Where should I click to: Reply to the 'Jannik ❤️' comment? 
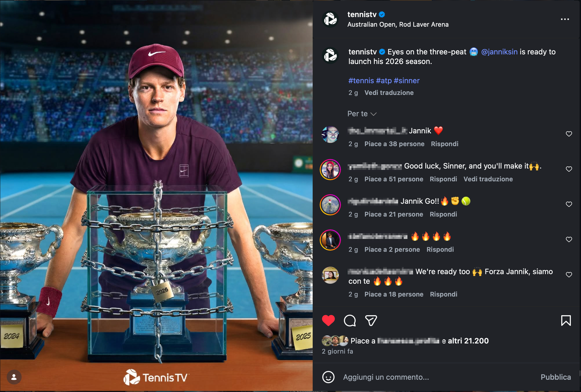tap(445, 144)
